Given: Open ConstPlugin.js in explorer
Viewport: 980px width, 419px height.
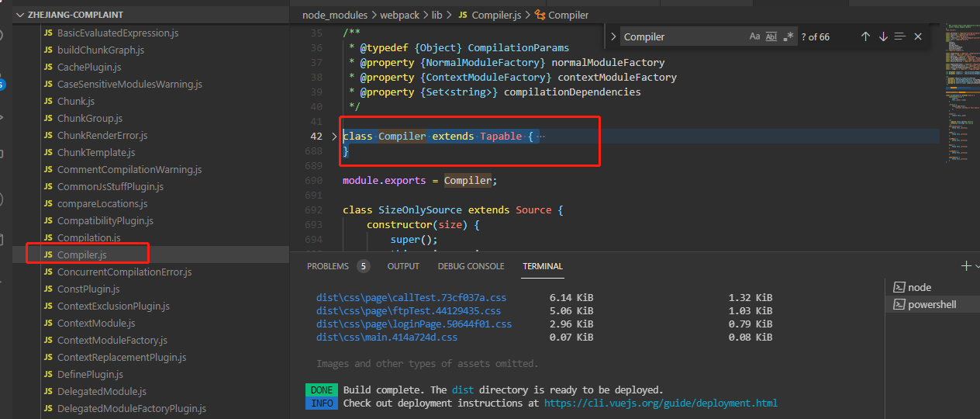Looking at the screenshot, I should point(88,289).
